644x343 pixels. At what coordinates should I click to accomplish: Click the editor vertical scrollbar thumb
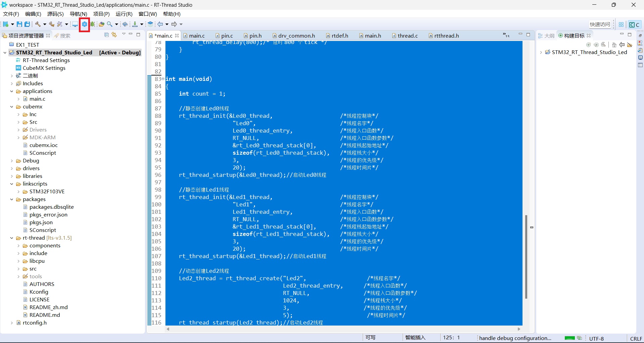coord(526,257)
